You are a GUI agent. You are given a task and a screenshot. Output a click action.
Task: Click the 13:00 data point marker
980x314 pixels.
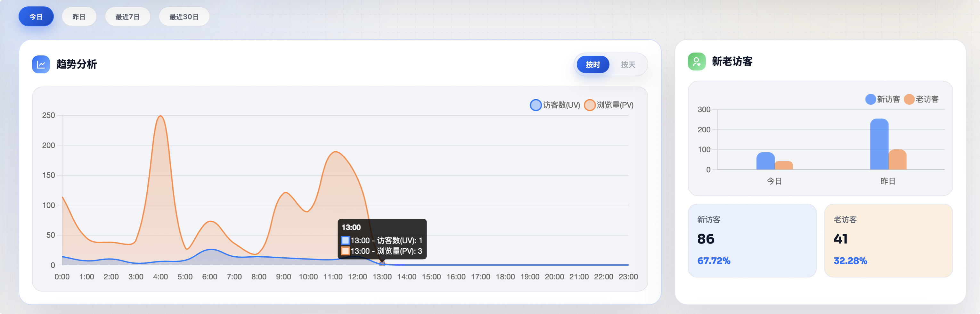[x=382, y=264]
